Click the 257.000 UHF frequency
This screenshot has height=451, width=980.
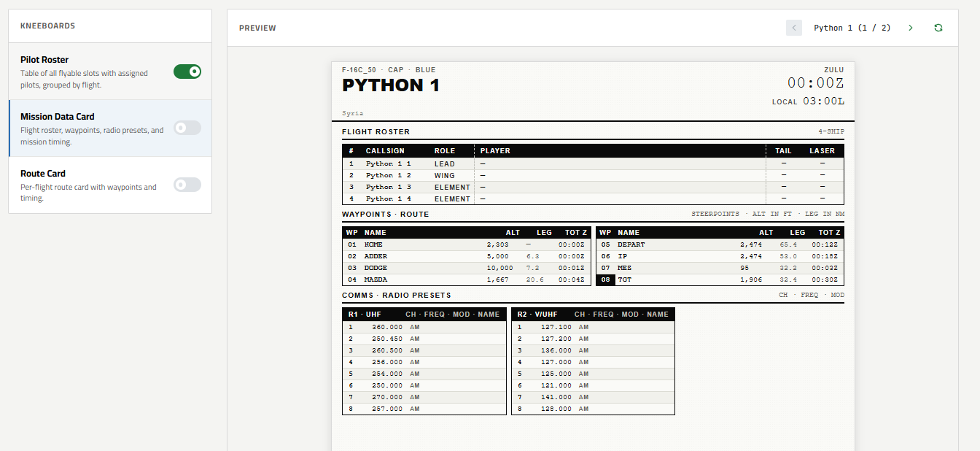click(x=386, y=409)
